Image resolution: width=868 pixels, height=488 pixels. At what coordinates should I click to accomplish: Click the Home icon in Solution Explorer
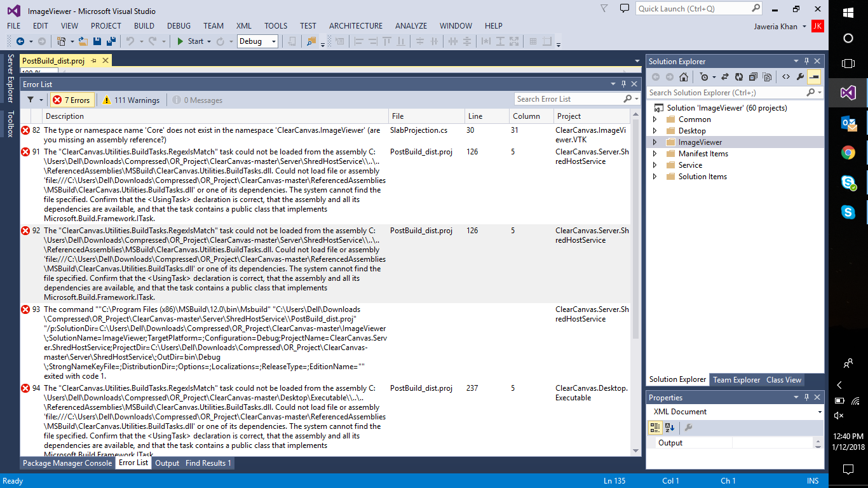tap(683, 76)
